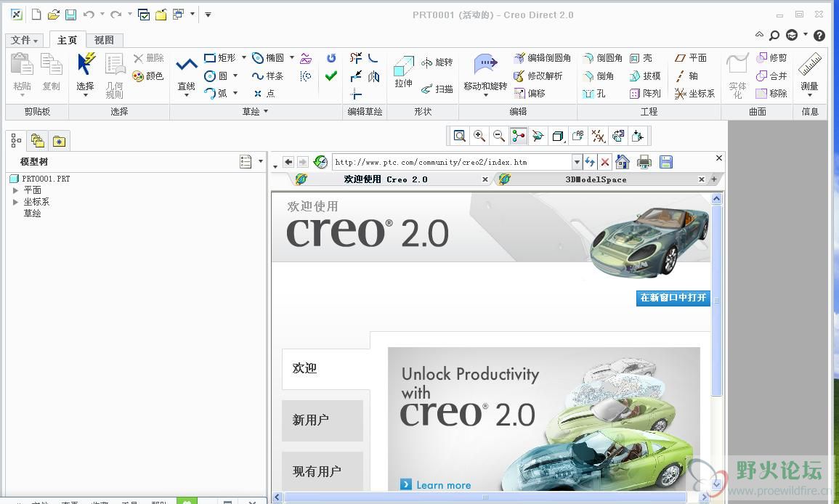Select the model tree navigator tab
Image resolution: width=839 pixels, height=504 pixels.
click(x=16, y=141)
